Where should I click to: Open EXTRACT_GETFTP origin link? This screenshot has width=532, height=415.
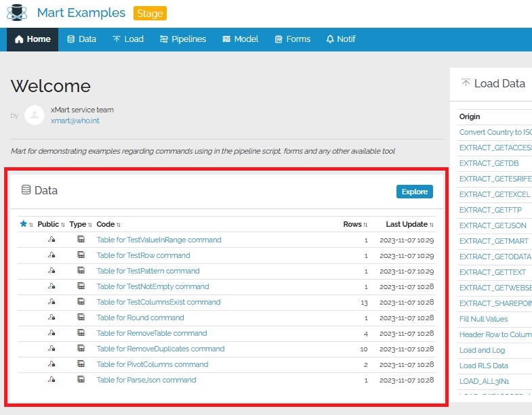coord(490,211)
